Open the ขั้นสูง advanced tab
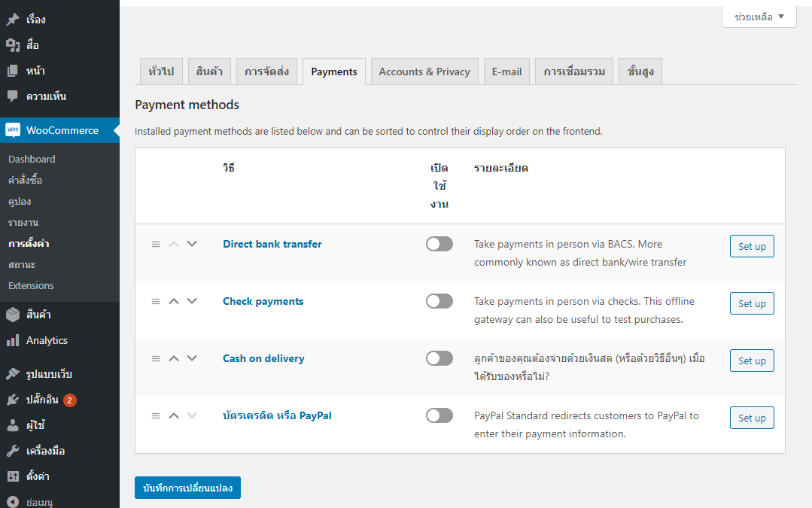The height and width of the screenshot is (508, 812). point(640,71)
